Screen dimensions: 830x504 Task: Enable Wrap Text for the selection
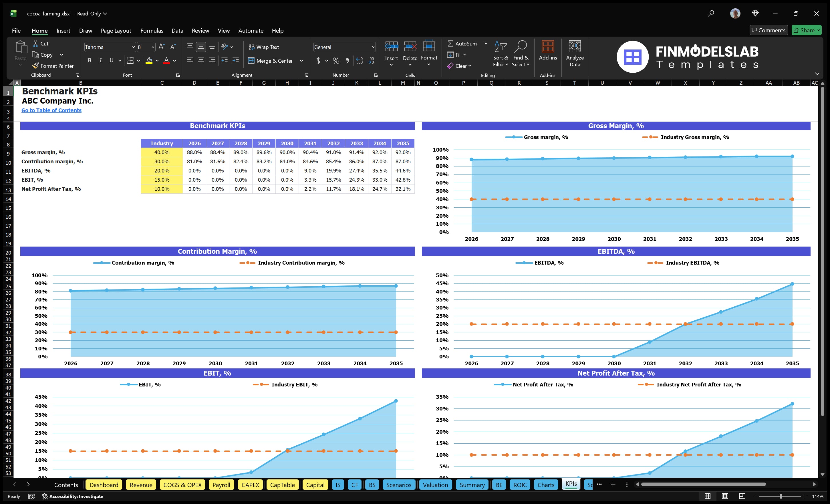264,47
